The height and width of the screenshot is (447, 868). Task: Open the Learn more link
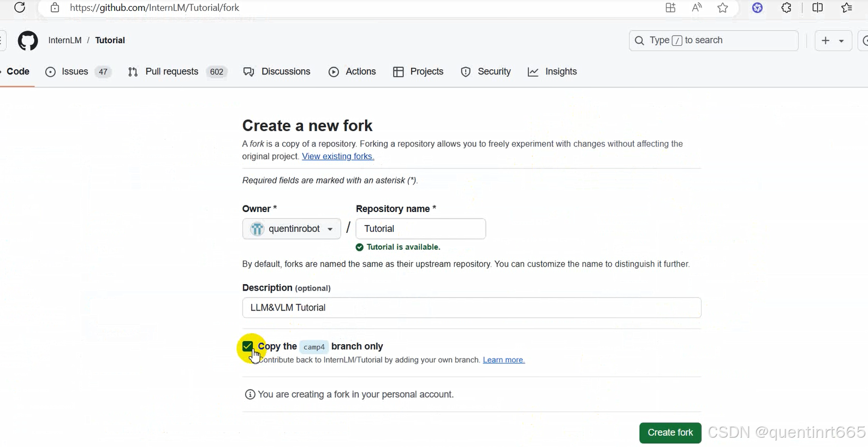[x=503, y=360]
